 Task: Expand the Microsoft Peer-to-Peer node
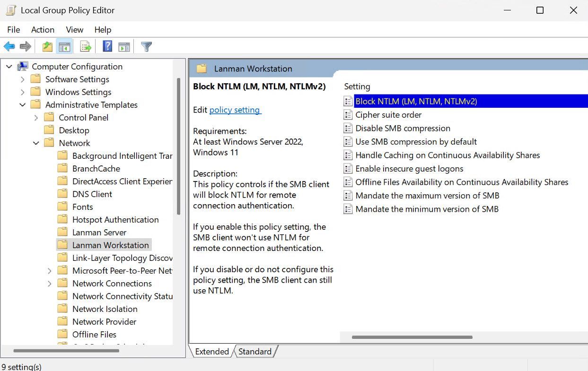coord(49,270)
